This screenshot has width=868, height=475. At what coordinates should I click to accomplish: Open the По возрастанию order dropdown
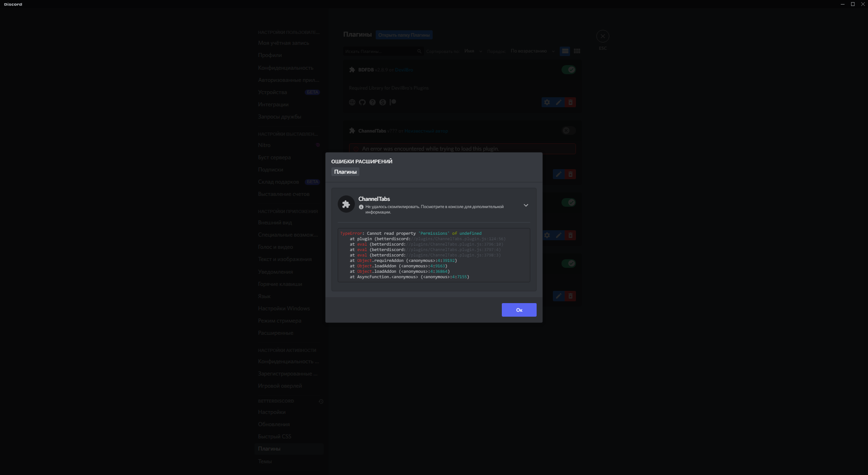click(x=533, y=51)
